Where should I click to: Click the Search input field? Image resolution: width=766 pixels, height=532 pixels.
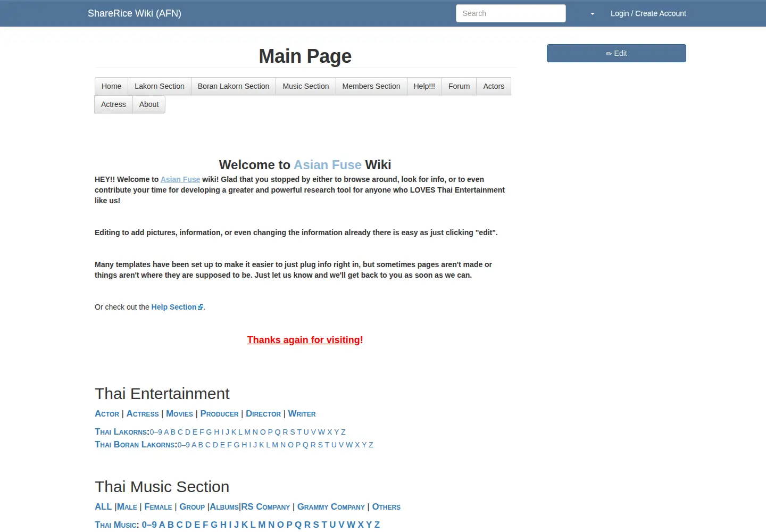(x=511, y=13)
